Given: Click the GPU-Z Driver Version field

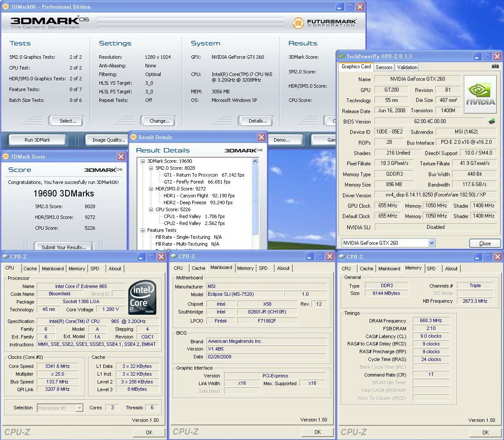Looking at the screenshot, I should (x=435, y=195).
